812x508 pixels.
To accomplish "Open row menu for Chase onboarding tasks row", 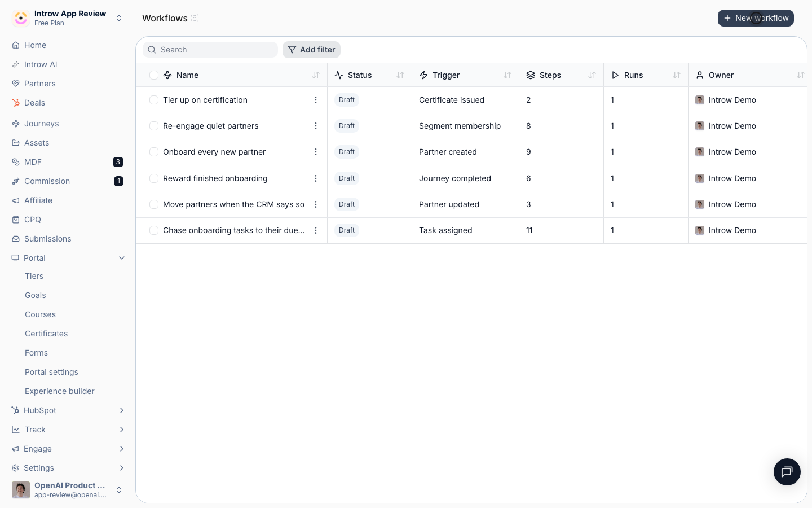I will (x=316, y=230).
